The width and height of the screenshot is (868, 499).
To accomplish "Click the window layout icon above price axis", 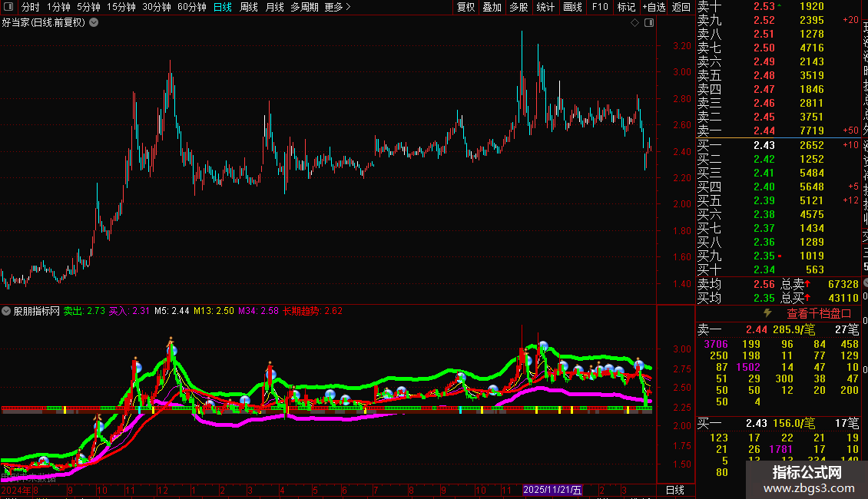I will pos(649,23).
